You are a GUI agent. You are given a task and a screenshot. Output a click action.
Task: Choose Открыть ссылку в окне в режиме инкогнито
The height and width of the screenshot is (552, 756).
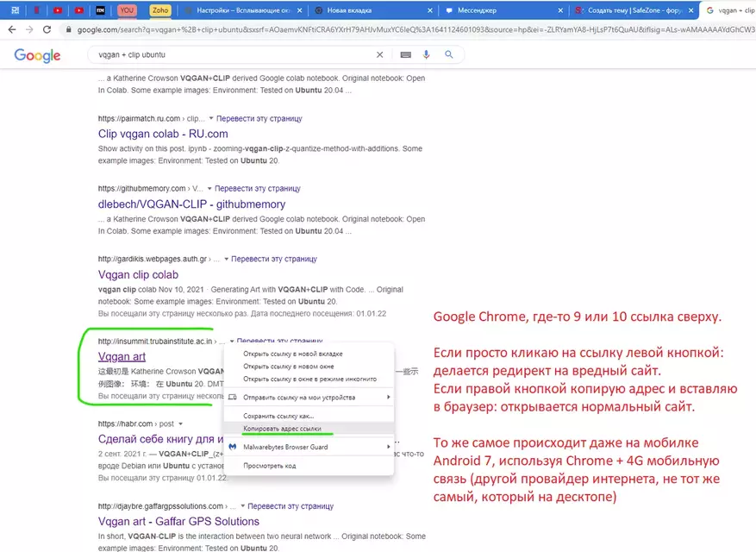coord(309,379)
